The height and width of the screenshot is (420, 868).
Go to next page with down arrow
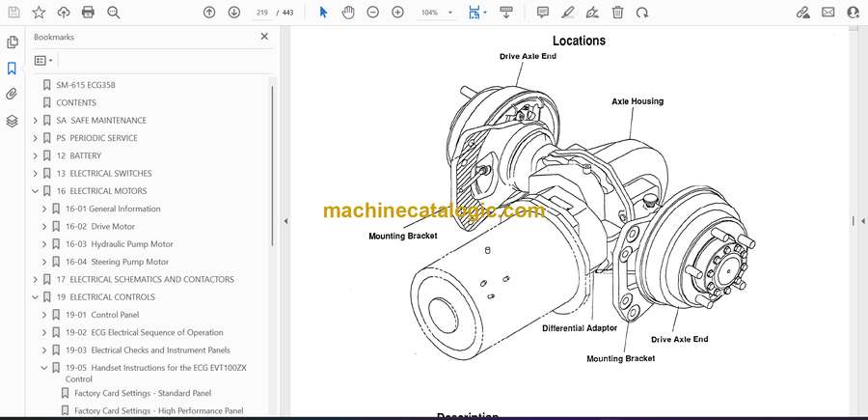point(234,13)
